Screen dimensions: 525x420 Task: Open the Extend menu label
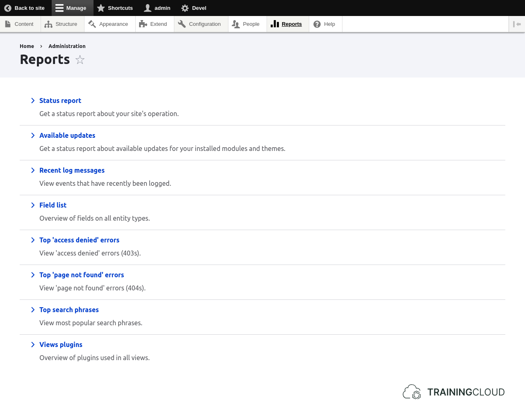point(158,24)
